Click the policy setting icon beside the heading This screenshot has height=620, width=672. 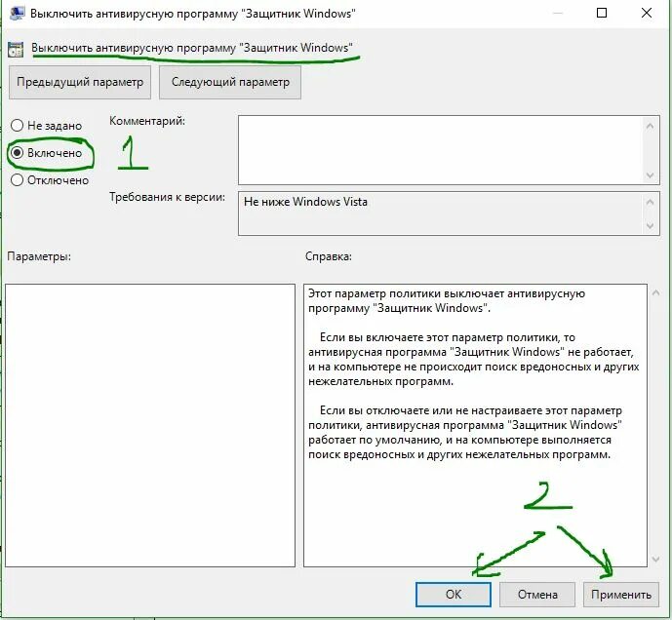16,50
